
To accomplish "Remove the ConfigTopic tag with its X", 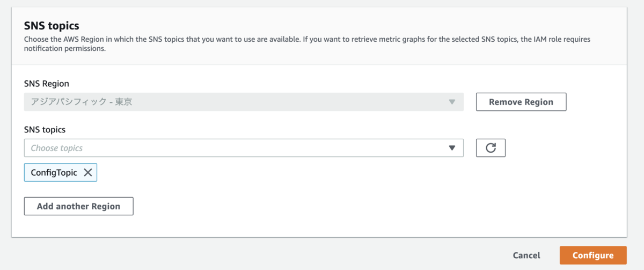I will point(88,172).
